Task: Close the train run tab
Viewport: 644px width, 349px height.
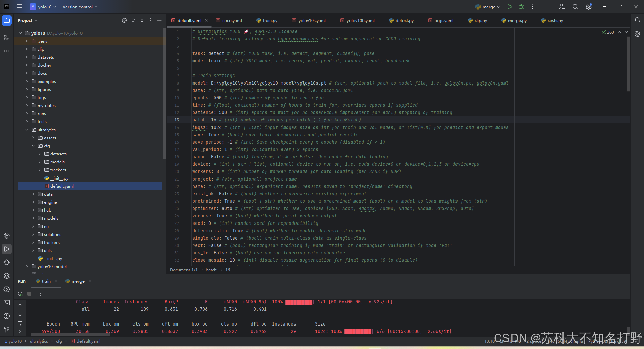Action: point(56,281)
